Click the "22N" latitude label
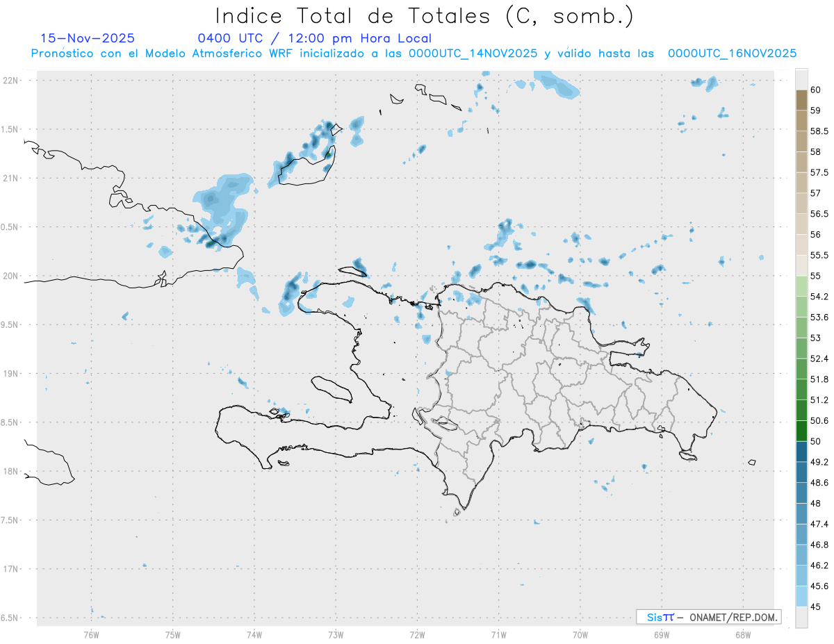834x644 pixels. pyautogui.click(x=12, y=80)
